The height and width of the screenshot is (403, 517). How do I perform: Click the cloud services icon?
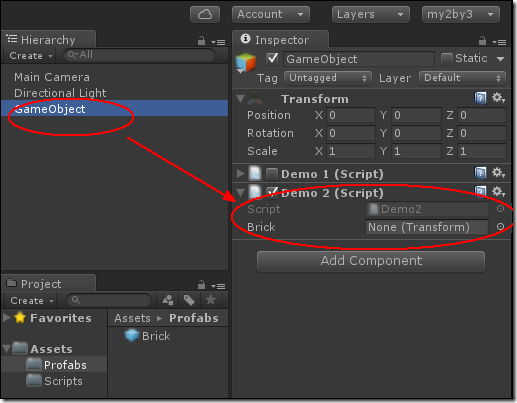205,15
